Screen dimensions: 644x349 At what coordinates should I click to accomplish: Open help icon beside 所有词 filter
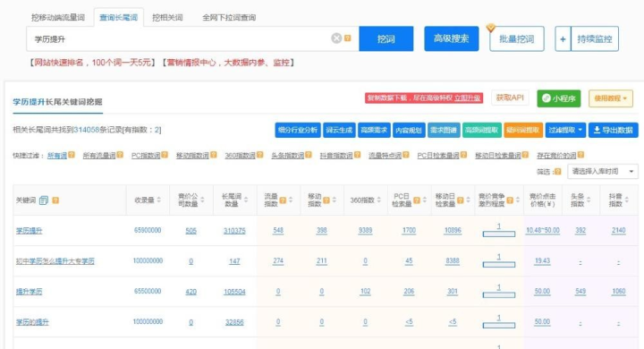[72, 155]
